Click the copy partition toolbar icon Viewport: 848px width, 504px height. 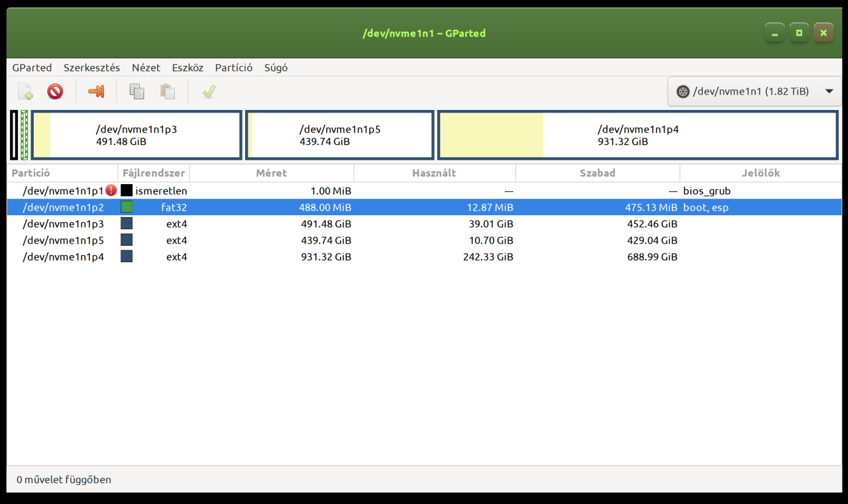(x=137, y=91)
